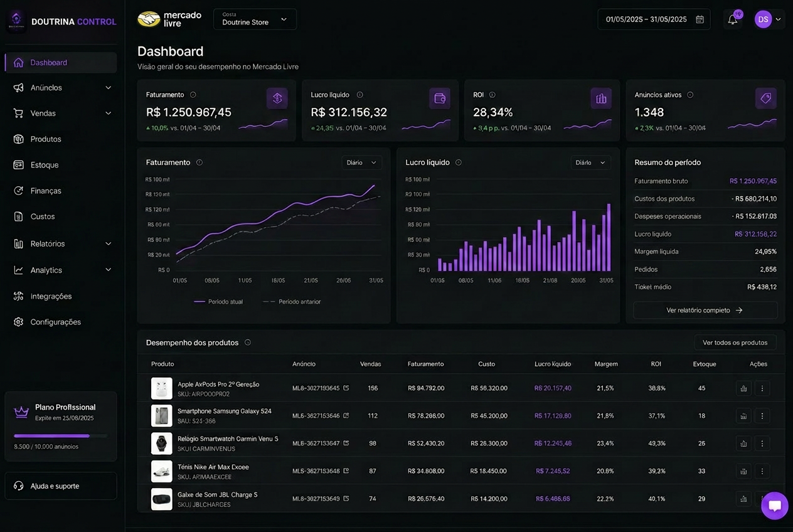Screen dimensions: 793x532
Task: Click the Apple AirPods product thumbnail
Action: (162, 388)
